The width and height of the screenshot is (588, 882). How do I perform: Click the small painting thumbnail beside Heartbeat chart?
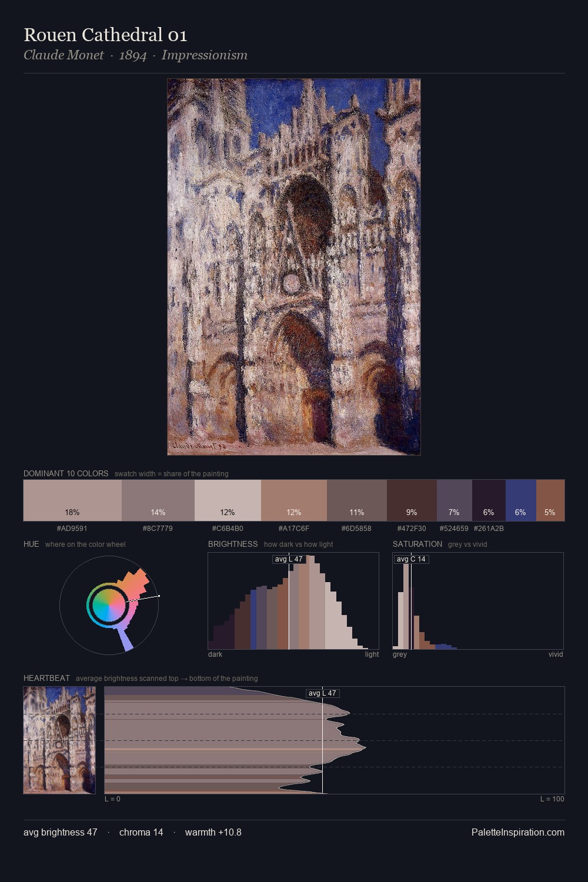59,740
